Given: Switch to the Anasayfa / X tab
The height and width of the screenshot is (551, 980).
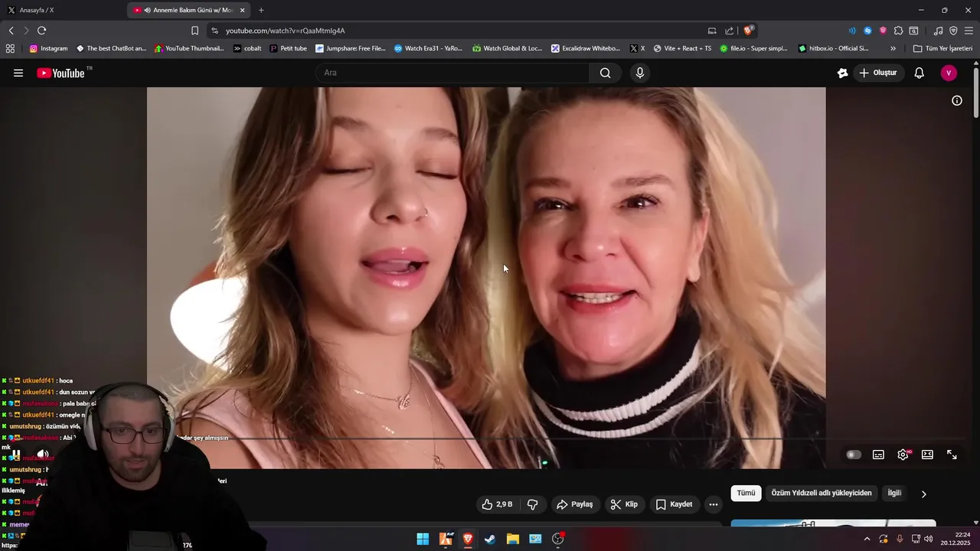Looking at the screenshot, I should coord(61,10).
